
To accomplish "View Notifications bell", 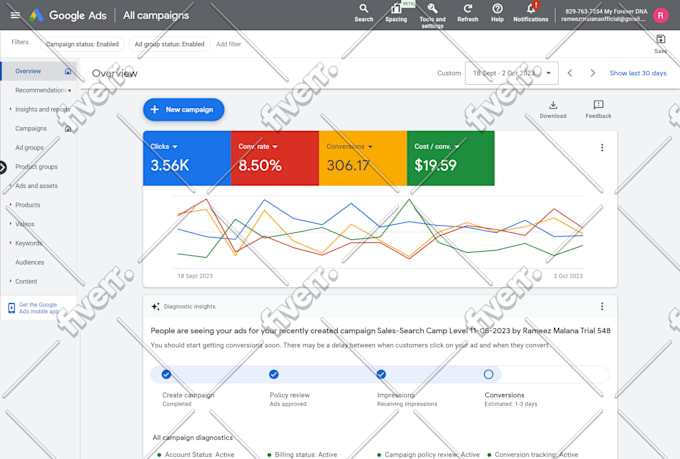I will (531, 13).
